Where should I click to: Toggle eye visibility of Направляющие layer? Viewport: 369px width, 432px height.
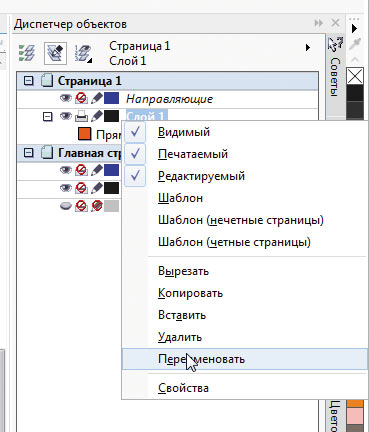66,98
